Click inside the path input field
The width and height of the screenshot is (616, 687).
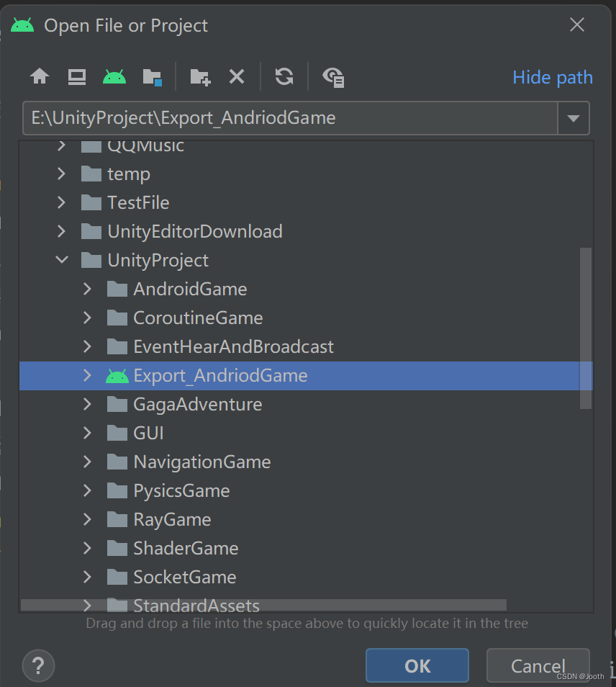click(x=288, y=117)
